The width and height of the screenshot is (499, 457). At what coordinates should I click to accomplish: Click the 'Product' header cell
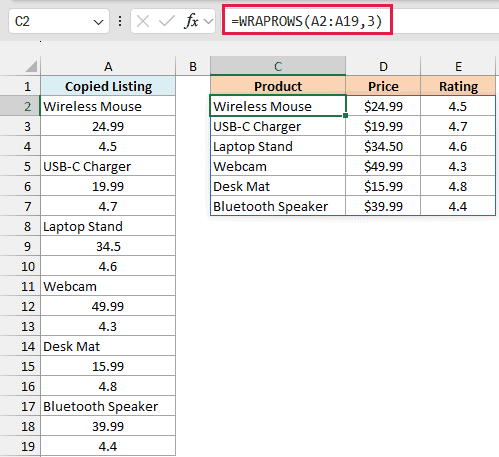click(x=278, y=86)
